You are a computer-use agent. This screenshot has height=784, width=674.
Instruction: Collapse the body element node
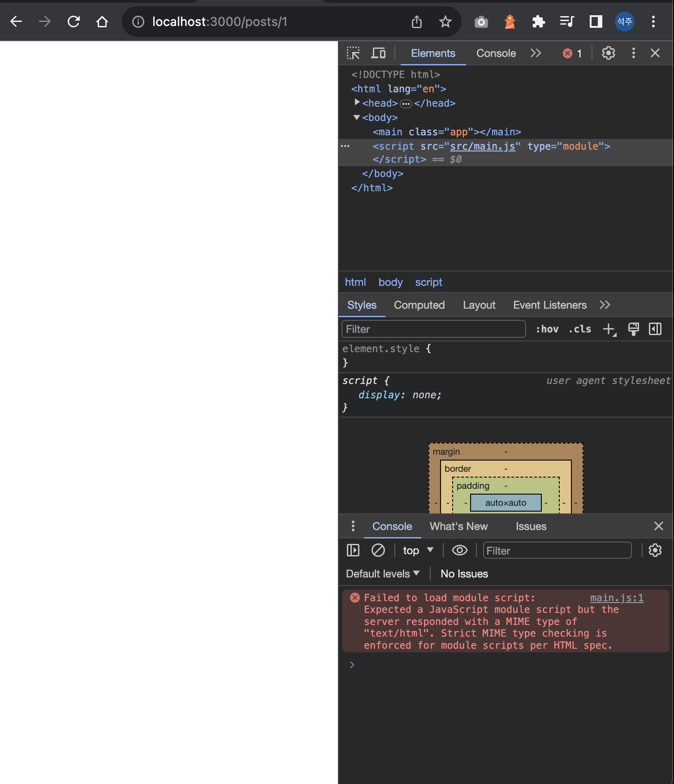pyautogui.click(x=357, y=117)
